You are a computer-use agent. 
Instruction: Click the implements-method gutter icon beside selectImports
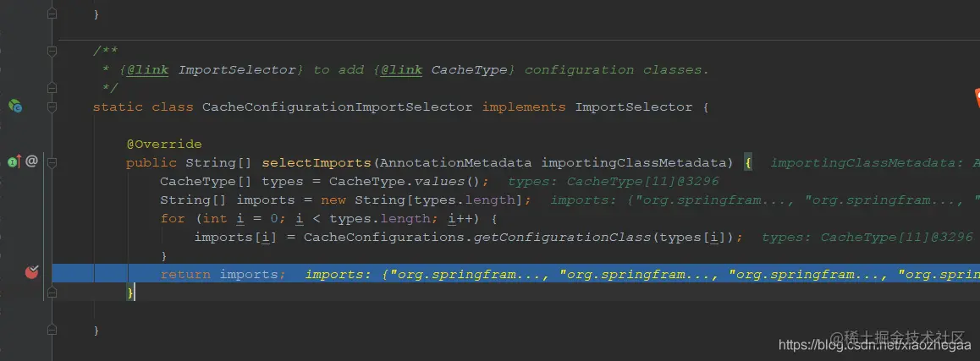click(x=14, y=162)
